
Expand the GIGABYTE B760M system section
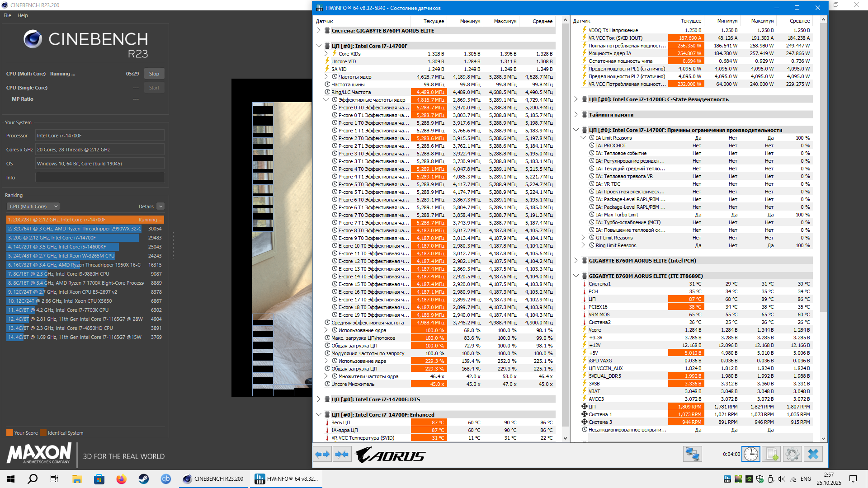point(319,31)
